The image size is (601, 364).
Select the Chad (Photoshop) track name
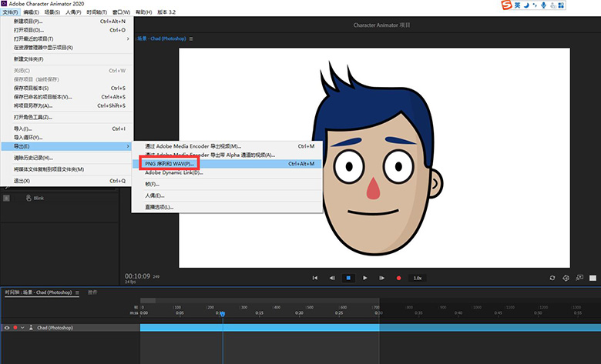[55, 328]
